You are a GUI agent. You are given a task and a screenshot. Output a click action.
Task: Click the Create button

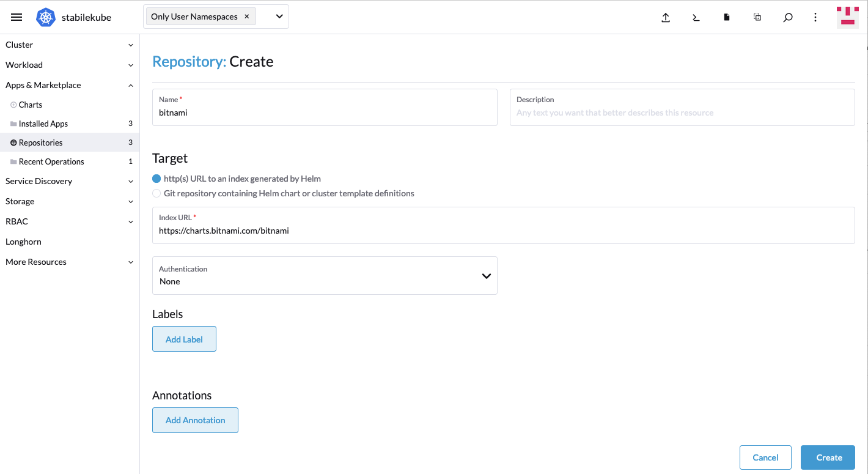829,457
